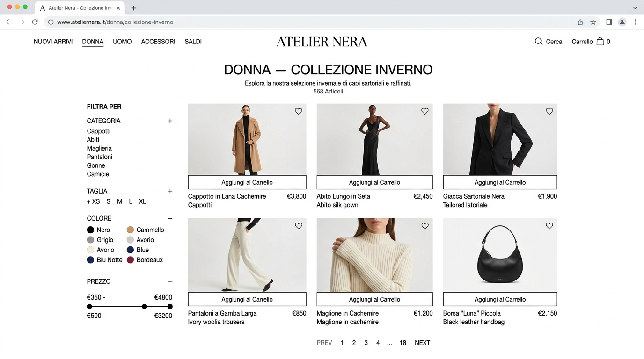Collapse the COLORE filter section
644x359 pixels.
(x=170, y=218)
